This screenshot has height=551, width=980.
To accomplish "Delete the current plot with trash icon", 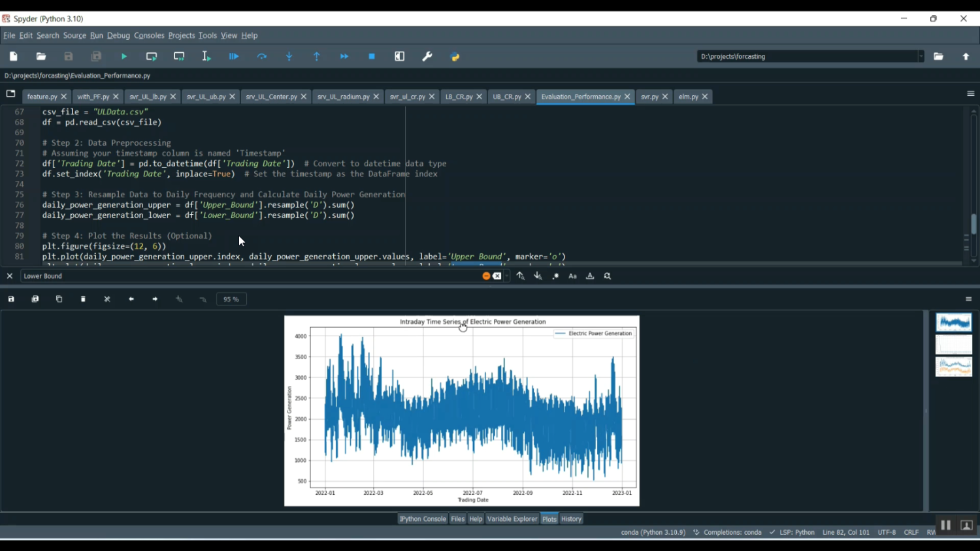I will (83, 299).
